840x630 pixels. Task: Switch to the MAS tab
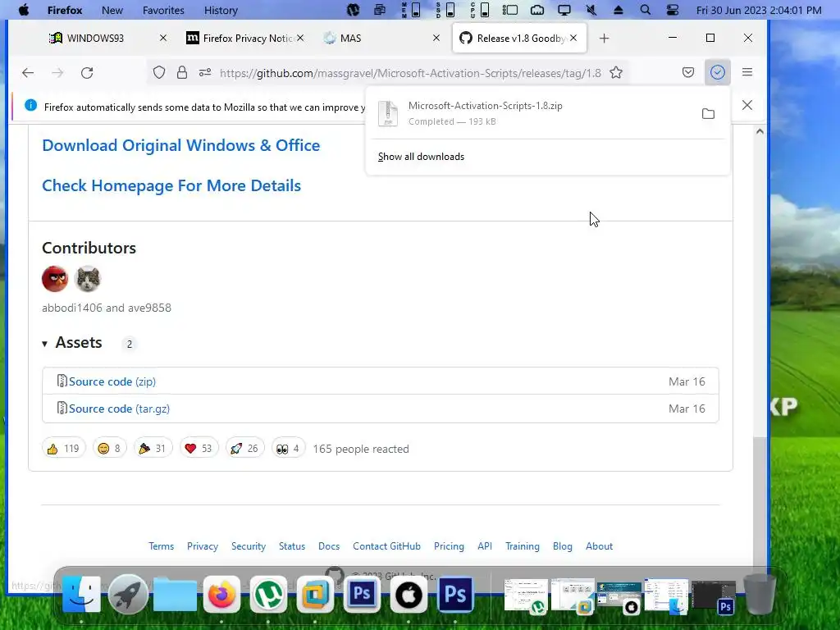click(x=382, y=38)
